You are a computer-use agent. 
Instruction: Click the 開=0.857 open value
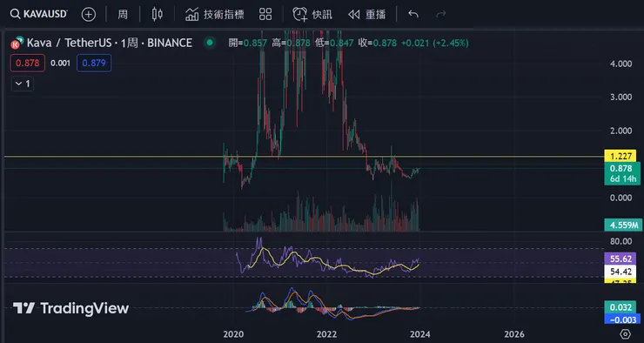[x=248, y=43]
